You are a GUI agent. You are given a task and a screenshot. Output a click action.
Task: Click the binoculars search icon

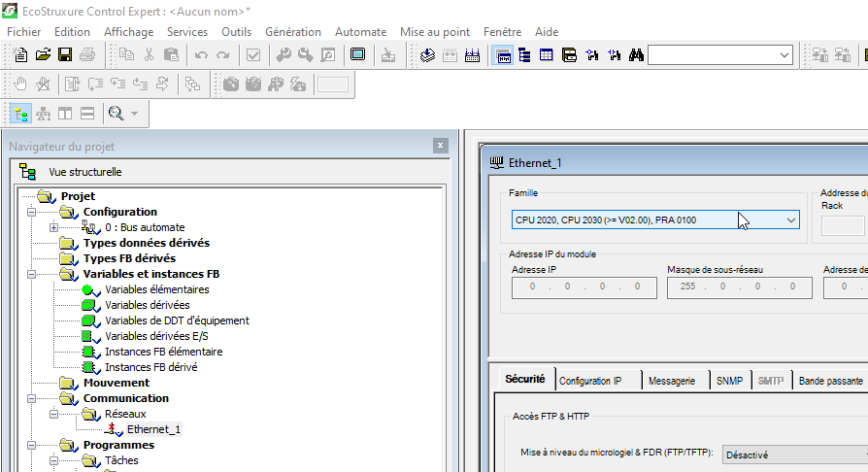point(637,55)
